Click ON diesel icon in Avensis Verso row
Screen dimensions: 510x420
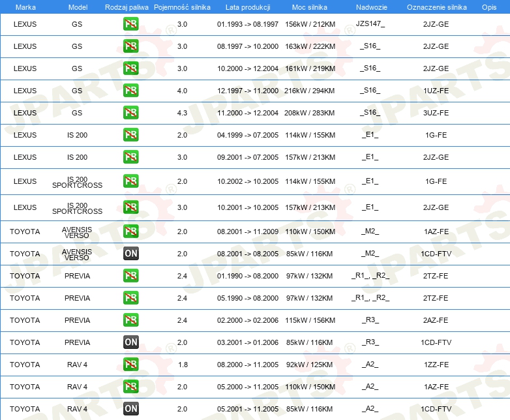coord(130,254)
